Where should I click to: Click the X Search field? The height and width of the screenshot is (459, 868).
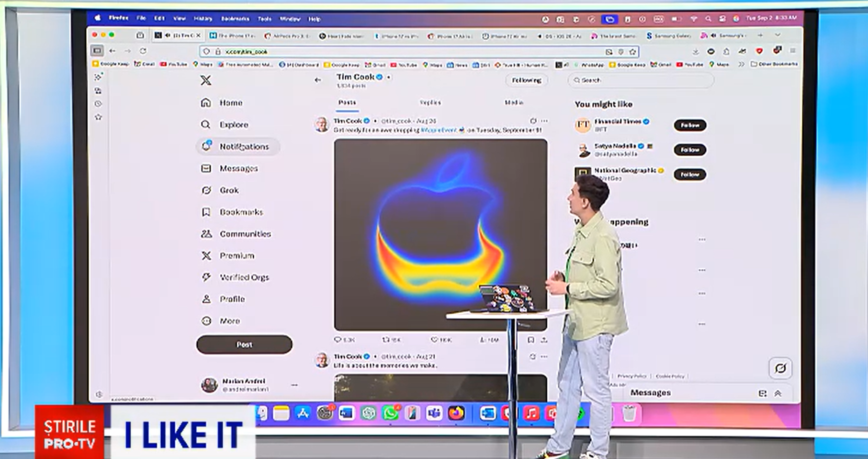[641, 80]
